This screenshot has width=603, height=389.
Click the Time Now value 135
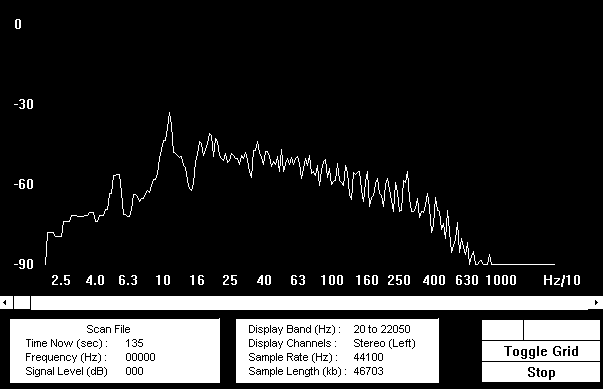point(134,343)
